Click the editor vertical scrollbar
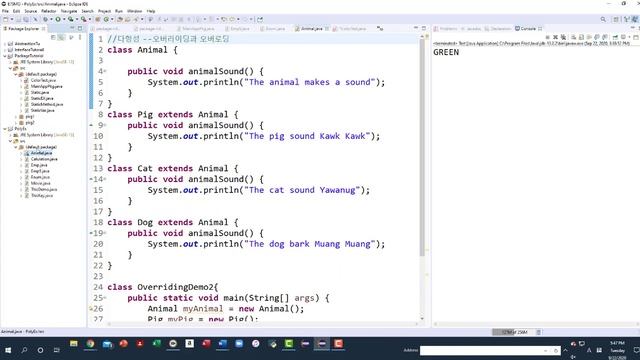 422,147
